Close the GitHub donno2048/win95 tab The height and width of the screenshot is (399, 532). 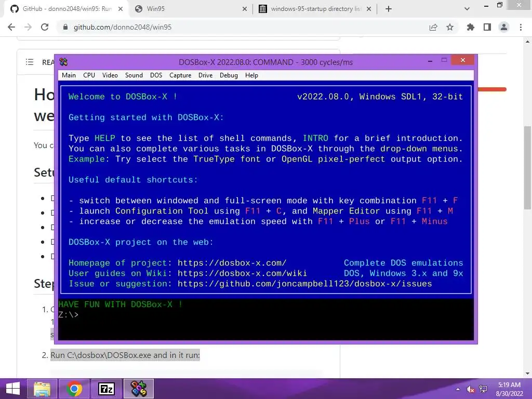(121, 9)
